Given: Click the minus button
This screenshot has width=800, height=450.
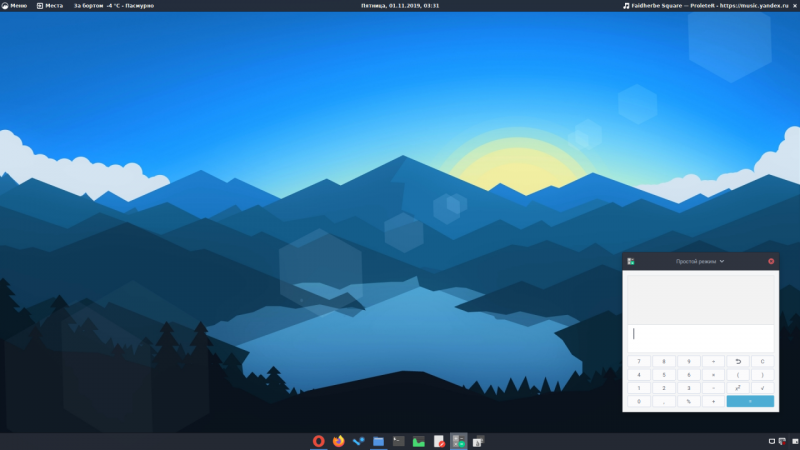Looking at the screenshot, I should [713, 388].
